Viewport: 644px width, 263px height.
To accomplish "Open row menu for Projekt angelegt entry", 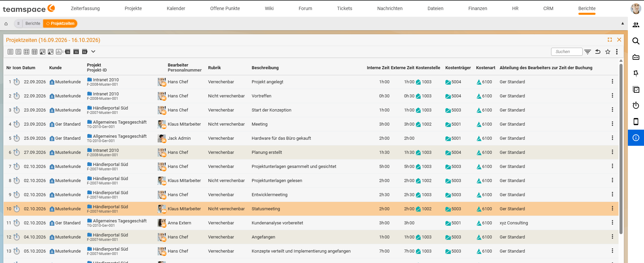I will (612, 82).
